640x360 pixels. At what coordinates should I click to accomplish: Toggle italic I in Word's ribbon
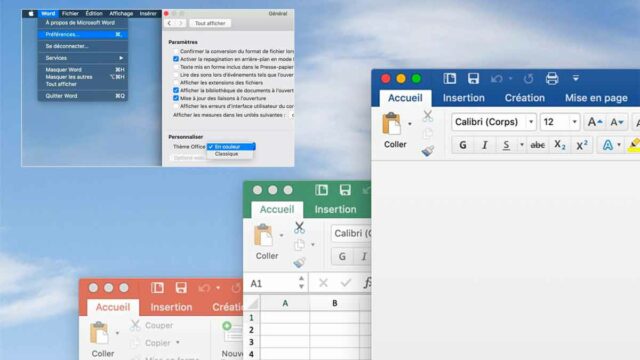[x=484, y=145]
